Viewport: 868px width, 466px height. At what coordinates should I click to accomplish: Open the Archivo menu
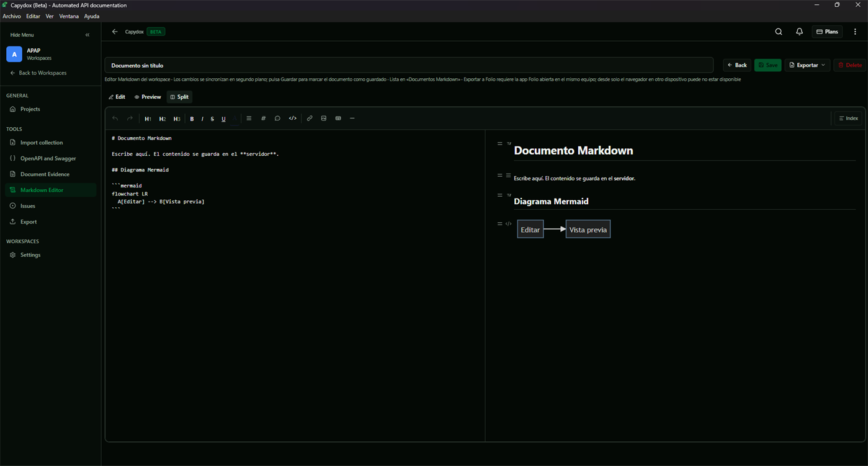(x=12, y=16)
